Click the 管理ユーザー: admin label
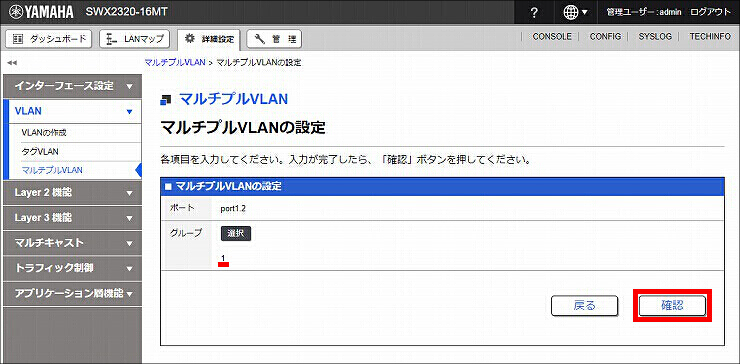The height and width of the screenshot is (364, 740). point(644,13)
